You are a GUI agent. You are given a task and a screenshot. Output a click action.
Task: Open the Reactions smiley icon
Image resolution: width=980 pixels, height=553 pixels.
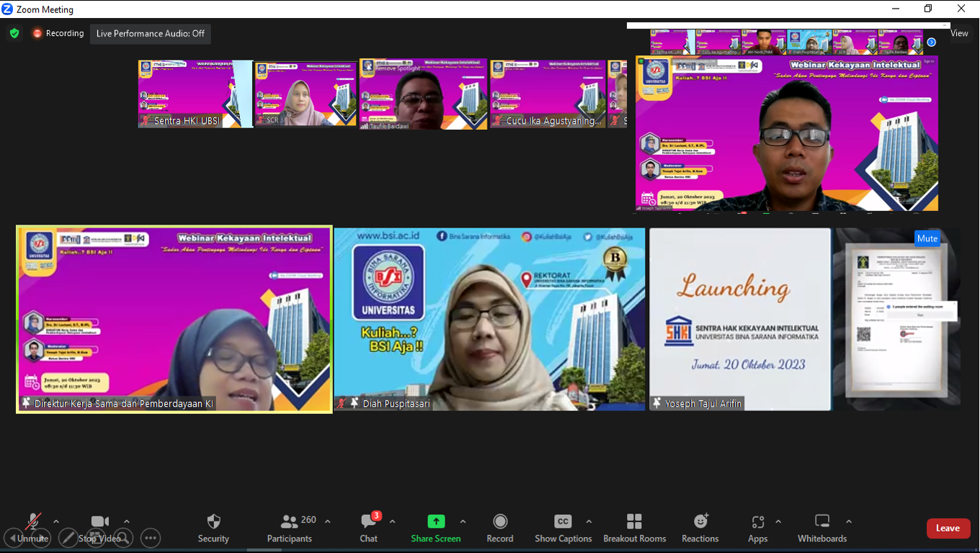click(700, 521)
